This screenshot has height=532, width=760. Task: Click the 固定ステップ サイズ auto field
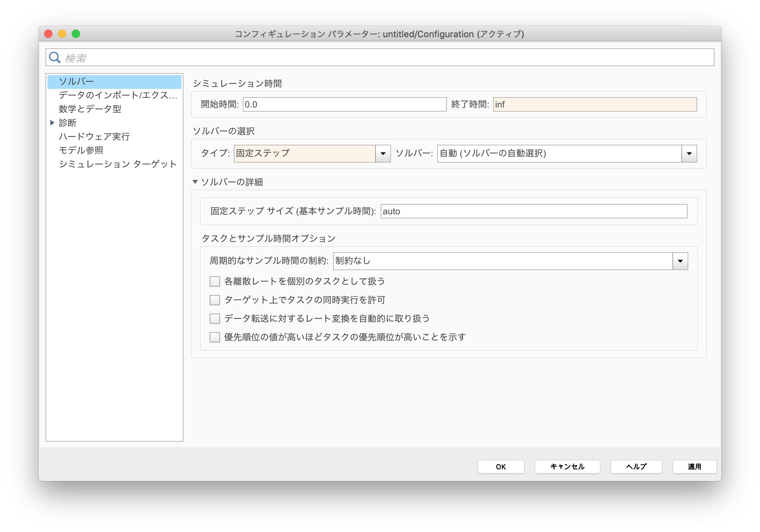click(533, 211)
